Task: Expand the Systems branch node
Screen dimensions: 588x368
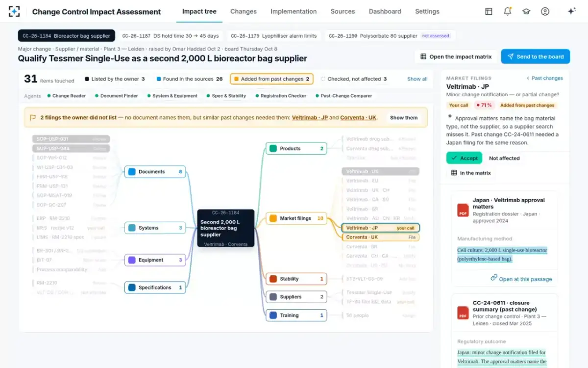Action: tap(155, 228)
